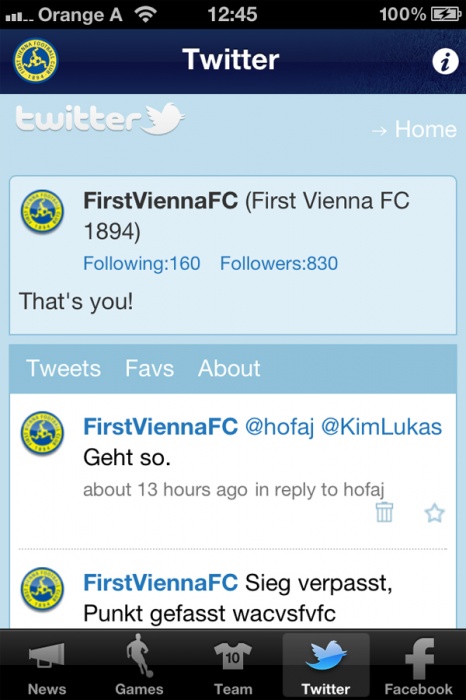Open the Following:160 list
This screenshot has height=700, width=466.
tap(141, 263)
